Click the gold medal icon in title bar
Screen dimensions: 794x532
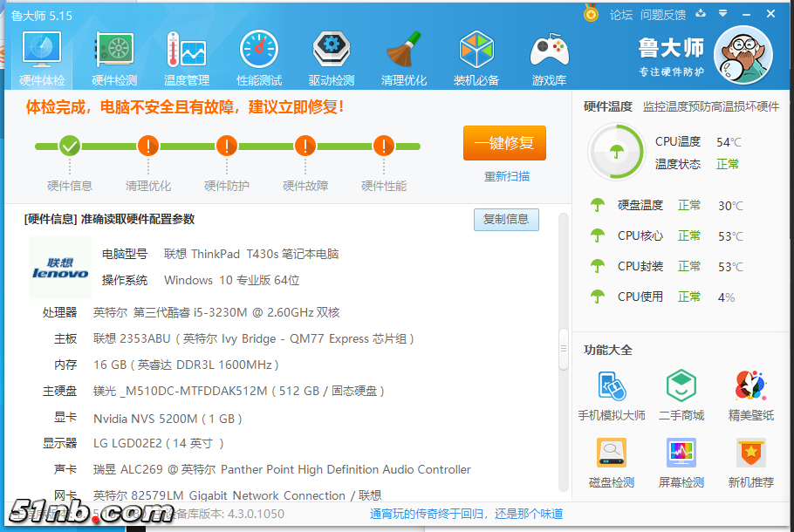click(x=592, y=14)
